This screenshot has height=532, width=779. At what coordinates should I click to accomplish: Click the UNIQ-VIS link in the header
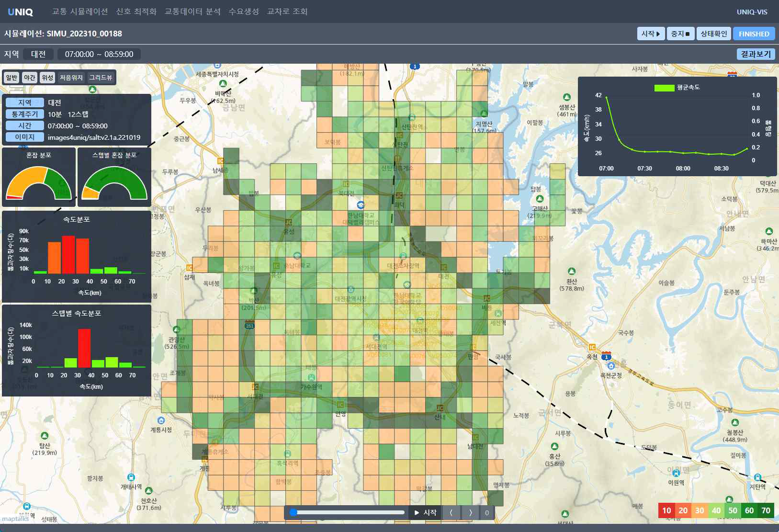(752, 12)
